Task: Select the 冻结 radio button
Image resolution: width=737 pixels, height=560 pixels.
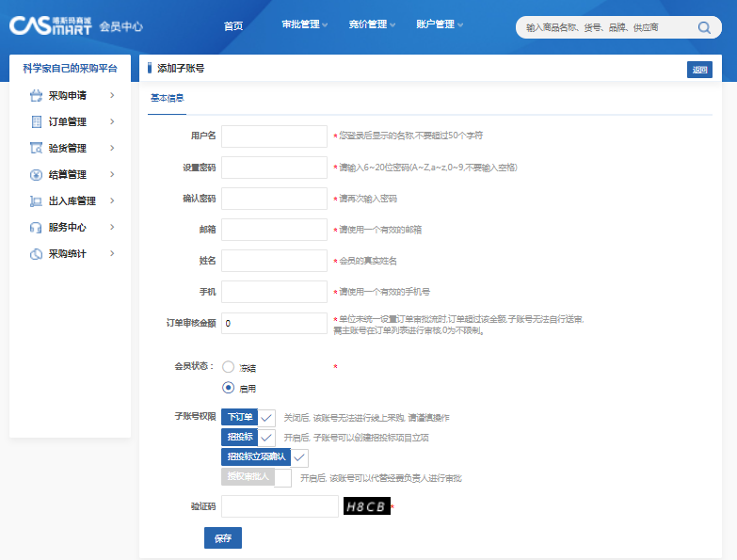Action: (228, 367)
